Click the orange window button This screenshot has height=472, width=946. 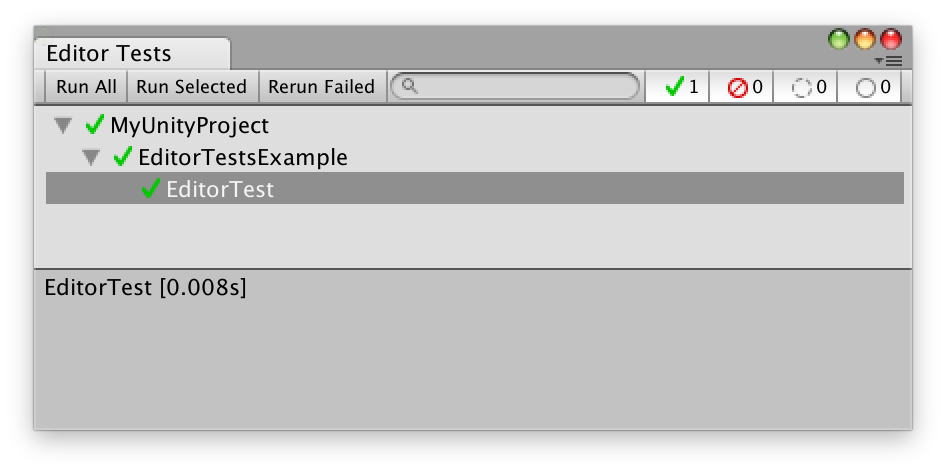tap(864, 40)
